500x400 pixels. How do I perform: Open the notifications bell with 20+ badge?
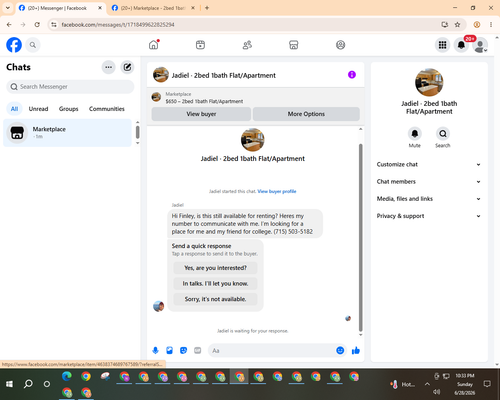(x=461, y=45)
